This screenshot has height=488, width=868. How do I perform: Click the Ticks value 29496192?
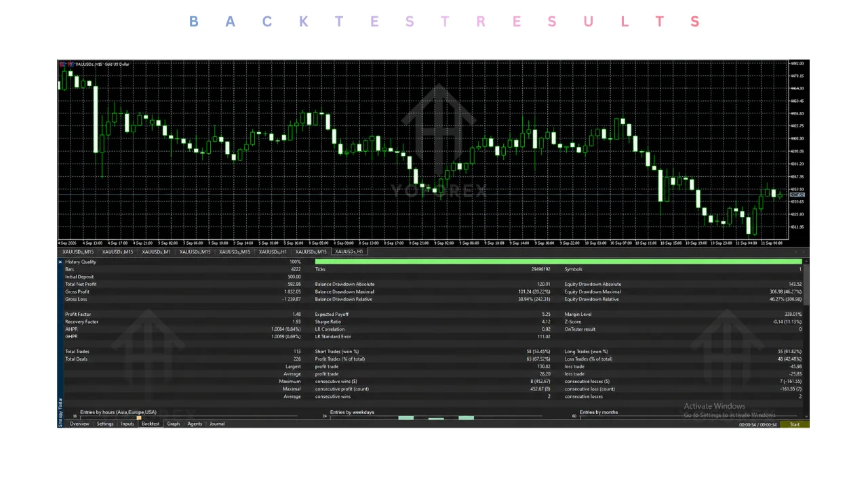tap(540, 269)
